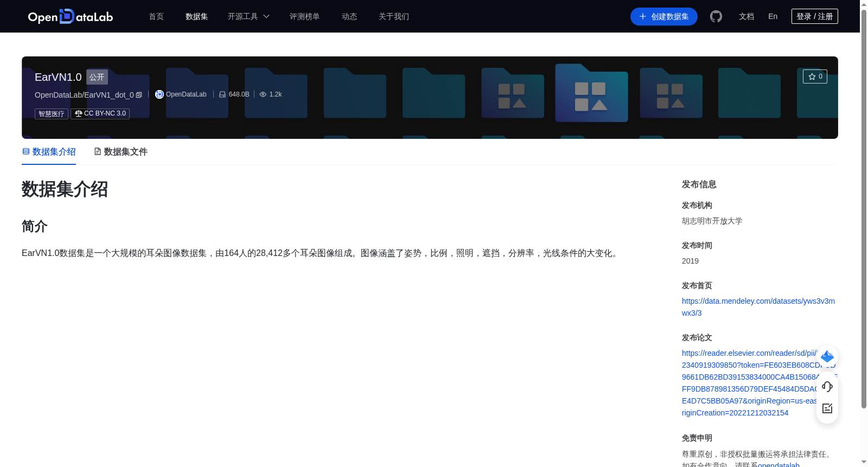This screenshot has height=467, width=868.
Task: Click the 2019 publish year
Action: tap(690, 261)
